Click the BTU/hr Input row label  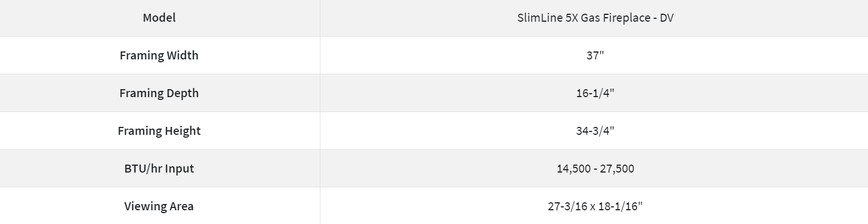160,169
